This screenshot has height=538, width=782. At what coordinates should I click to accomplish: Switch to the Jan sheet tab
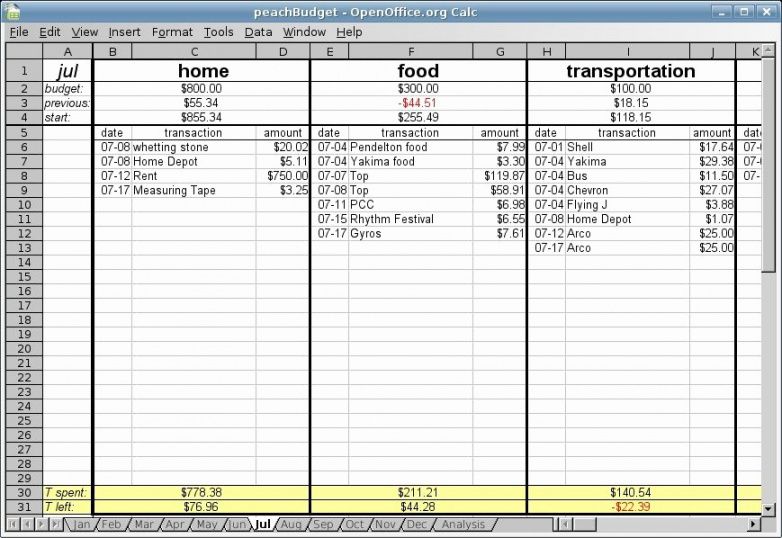(82, 525)
